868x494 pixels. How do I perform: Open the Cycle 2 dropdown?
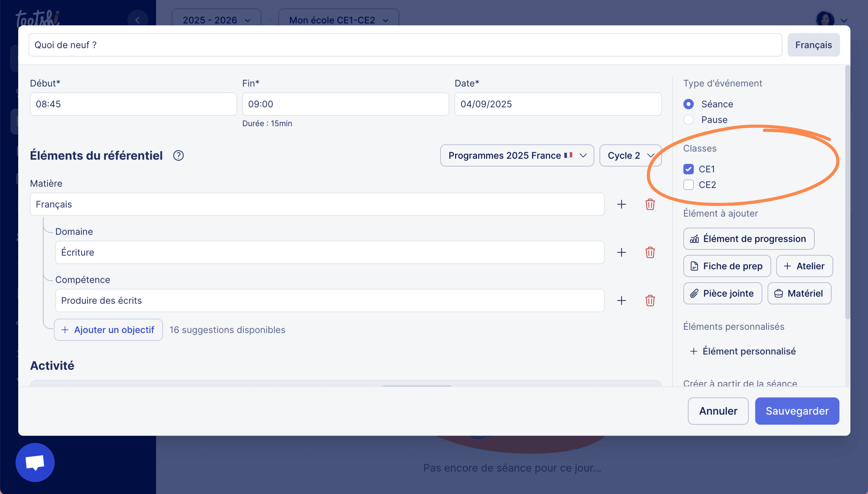pos(630,155)
